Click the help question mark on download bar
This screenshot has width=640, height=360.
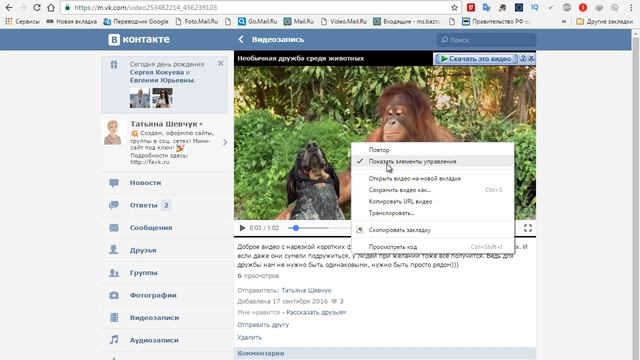(523, 58)
